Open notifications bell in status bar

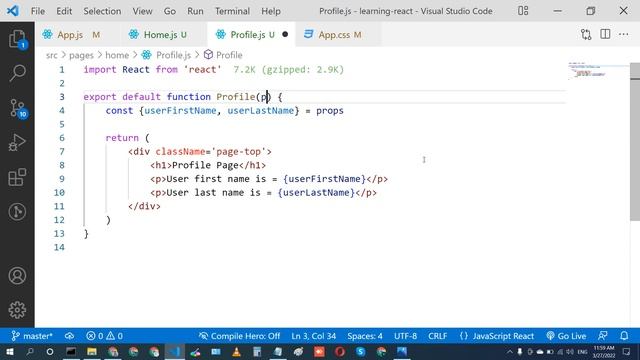(x=624, y=336)
